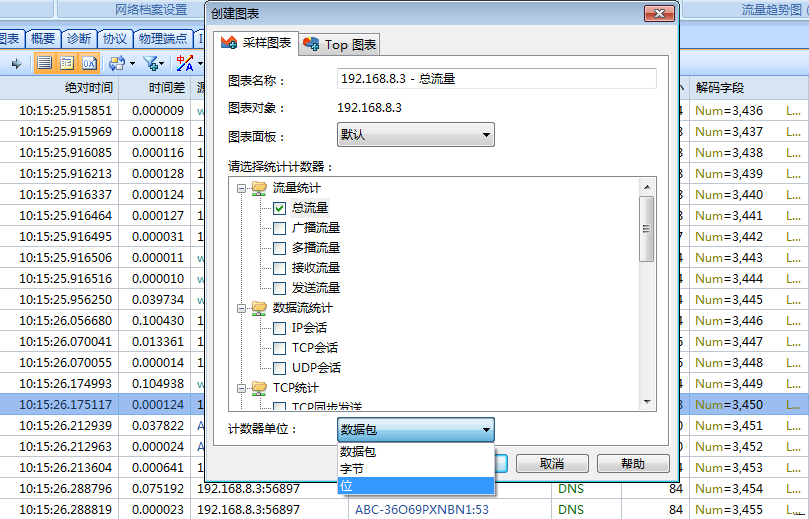This screenshot has height=519, width=809.
Task: Collapse the 流量统计 tree node
Action: point(241,188)
